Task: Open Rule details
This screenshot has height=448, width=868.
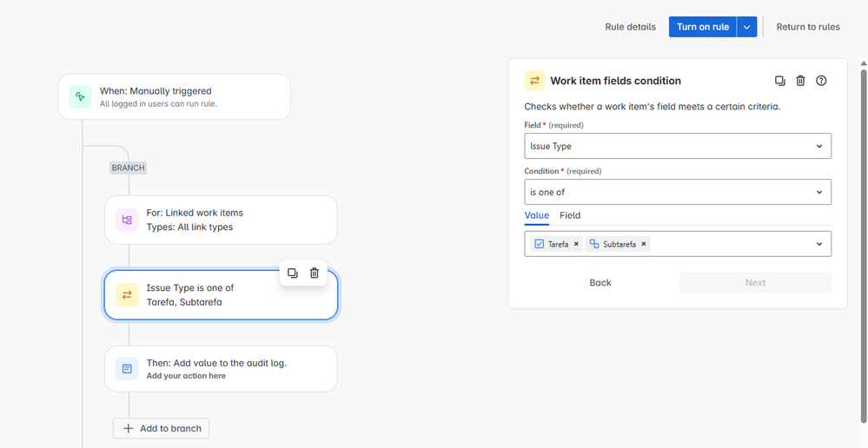Action: click(630, 27)
